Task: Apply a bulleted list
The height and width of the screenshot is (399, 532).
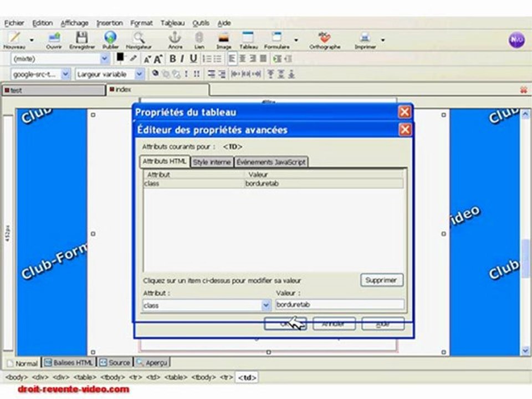Action: click(x=217, y=59)
